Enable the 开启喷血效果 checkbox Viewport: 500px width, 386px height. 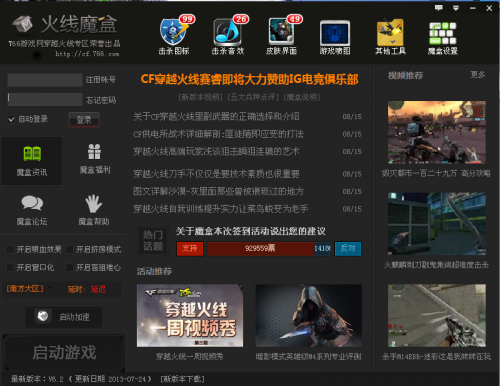(10, 249)
